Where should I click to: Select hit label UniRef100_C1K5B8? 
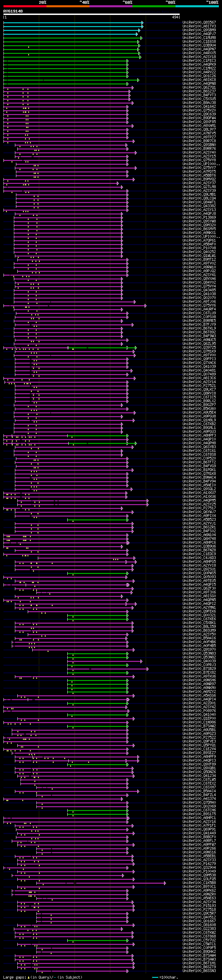click(199, 883)
